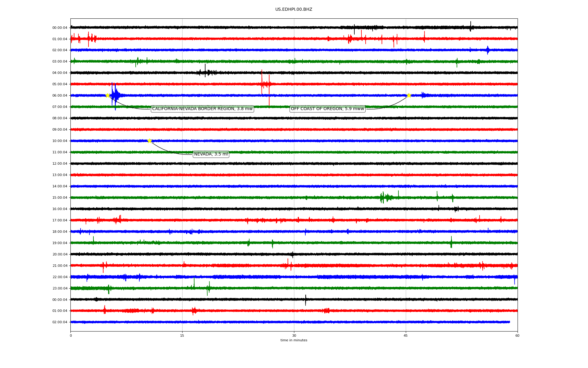This screenshot has width=588, height=368.
Task: Click the 12:00:04 row time label
Action: (x=60, y=164)
